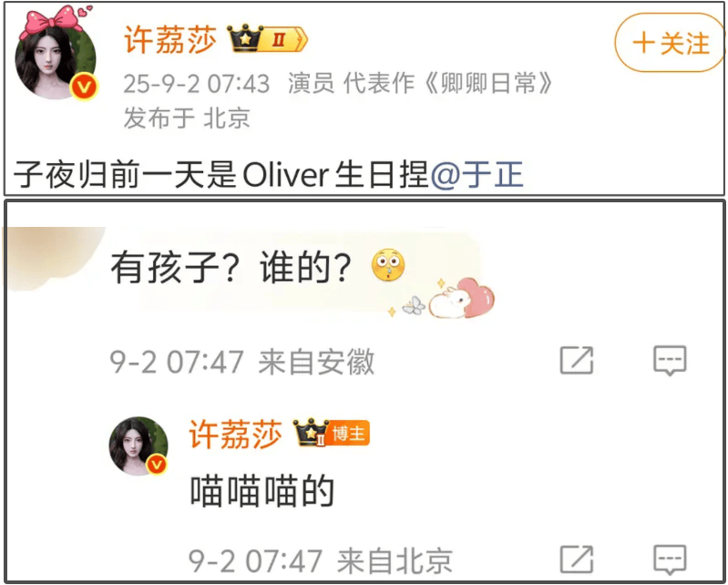Select the author name 许荔莎 in the post header

coord(170,39)
